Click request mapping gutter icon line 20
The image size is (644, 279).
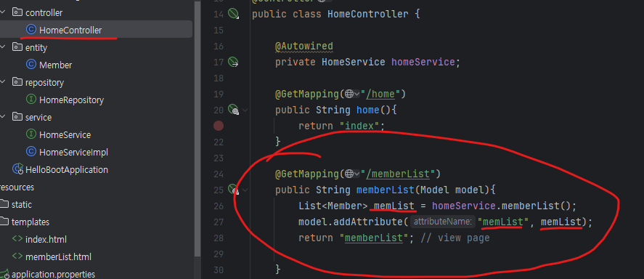click(x=233, y=110)
